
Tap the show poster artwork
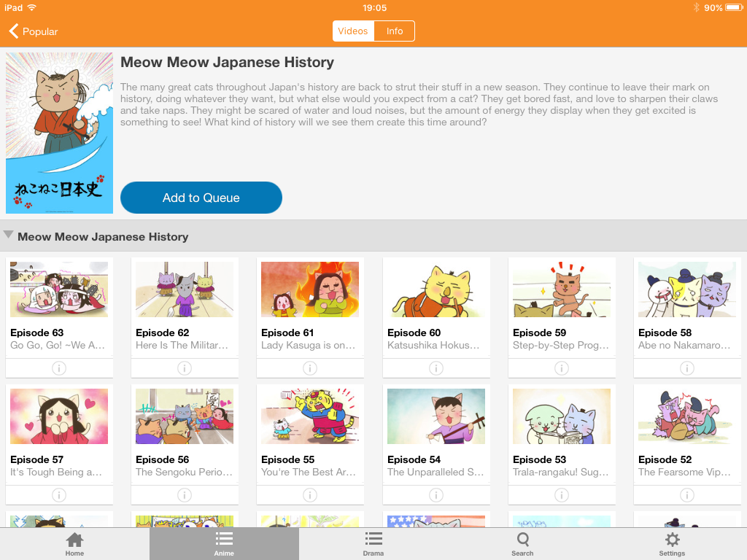click(x=60, y=133)
